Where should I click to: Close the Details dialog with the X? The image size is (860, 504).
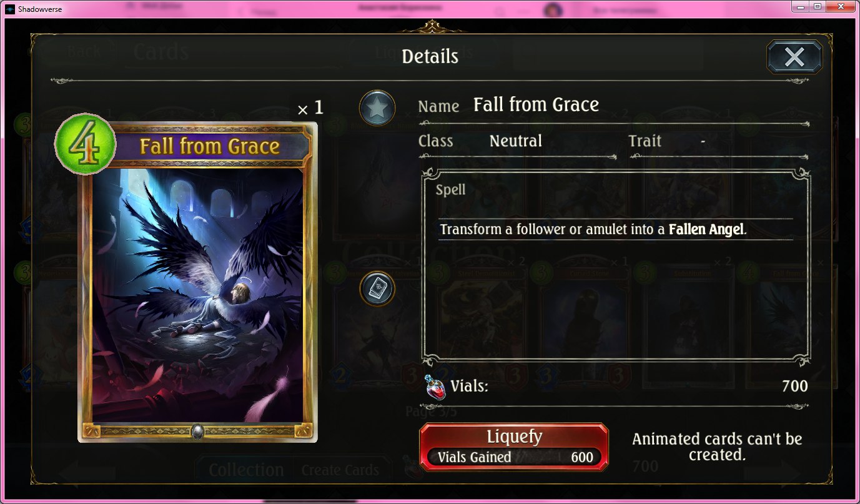(794, 57)
